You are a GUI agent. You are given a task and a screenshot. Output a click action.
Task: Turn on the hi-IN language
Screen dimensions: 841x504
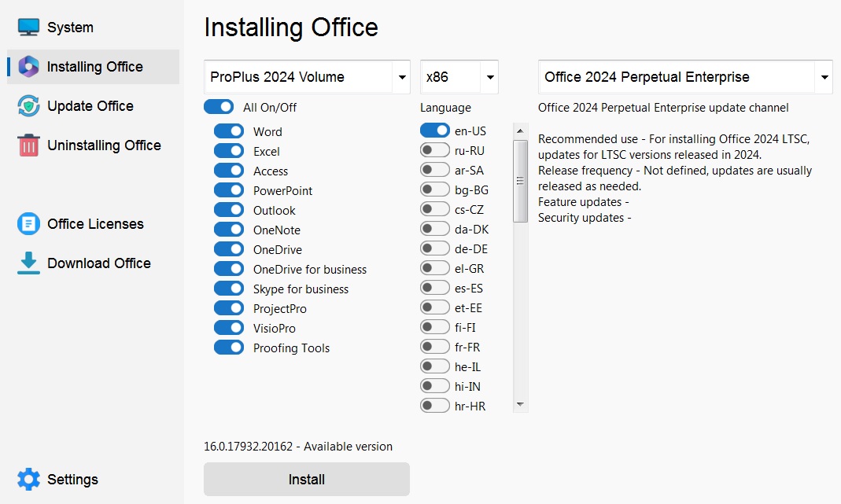click(x=435, y=386)
